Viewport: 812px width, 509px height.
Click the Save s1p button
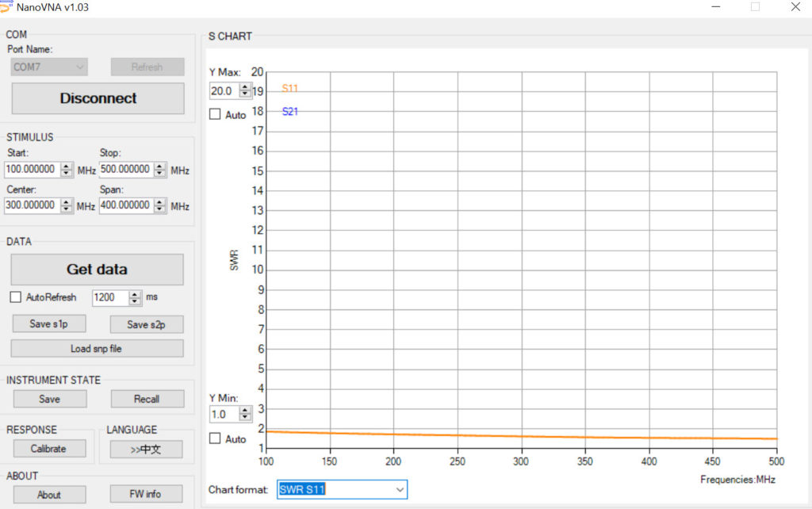[x=49, y=324]
